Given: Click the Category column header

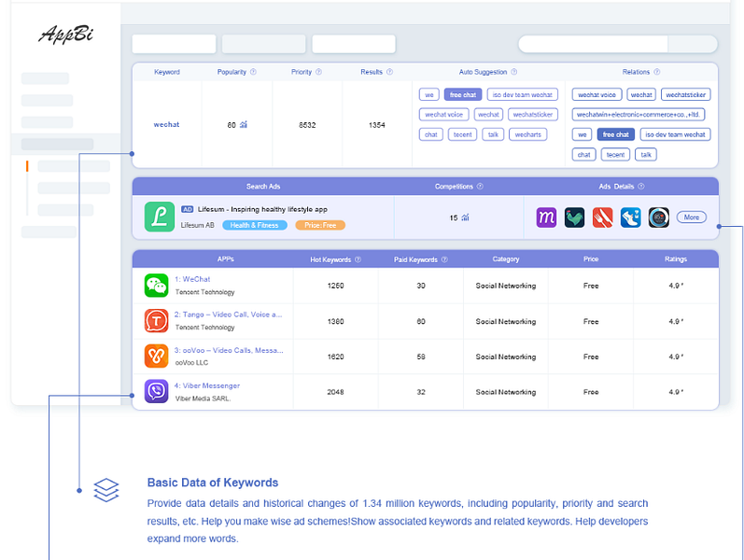Looking at the screenshot, I should tap(506, 259).
